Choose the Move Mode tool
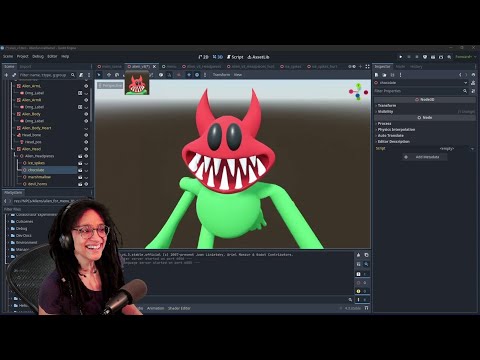This screenshot has height=360, width=480. tap(109, 75)
